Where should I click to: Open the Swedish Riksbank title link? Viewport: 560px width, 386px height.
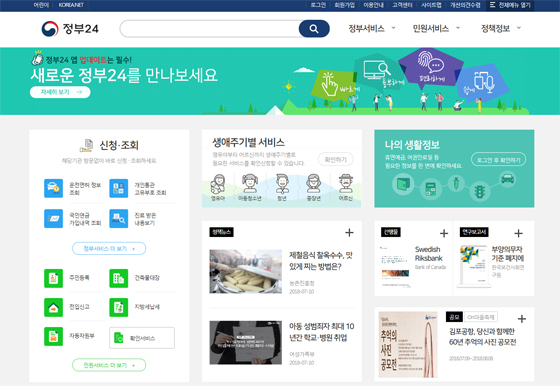coord(429,254)
